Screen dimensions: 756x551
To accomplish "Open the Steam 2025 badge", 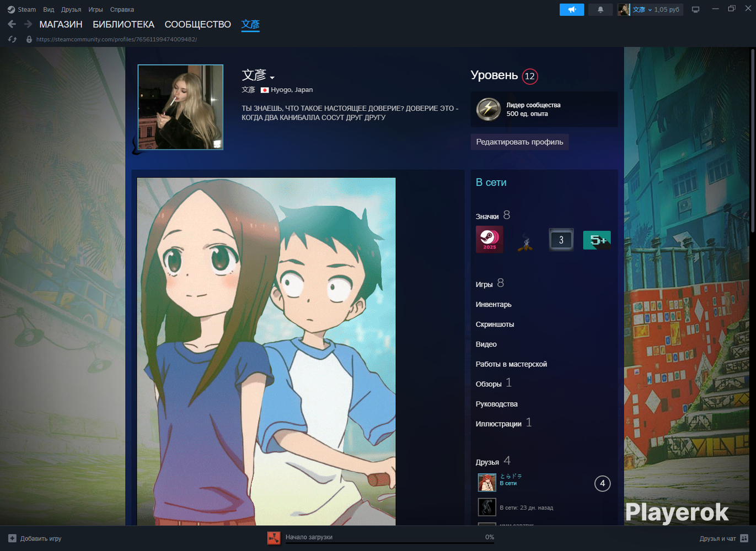I will pyautogui.click(x=489, y=240).
